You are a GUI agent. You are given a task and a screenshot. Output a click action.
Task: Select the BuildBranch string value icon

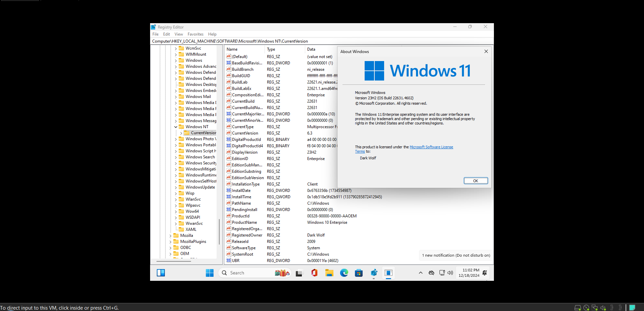click(x=229, y=69)
